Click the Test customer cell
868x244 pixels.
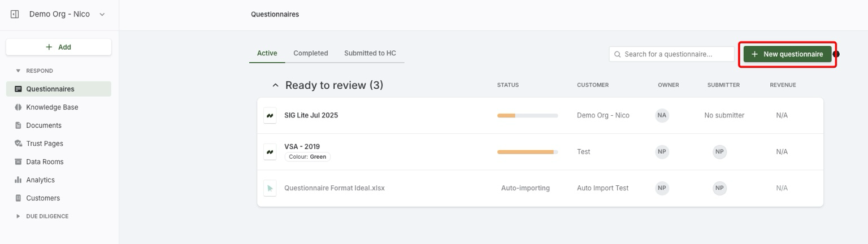pyautogui.click(x=584, y=152)
